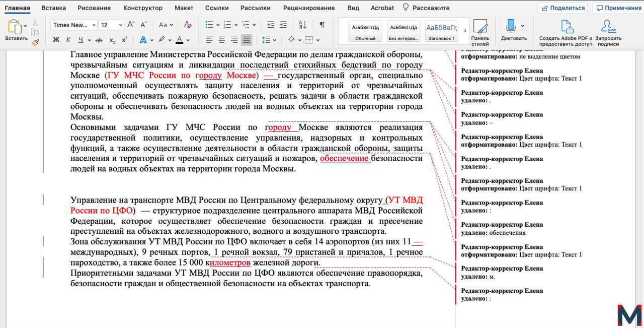Request signatures (Запросить подписи)
The image size is (644, 328).
(608, 32)
